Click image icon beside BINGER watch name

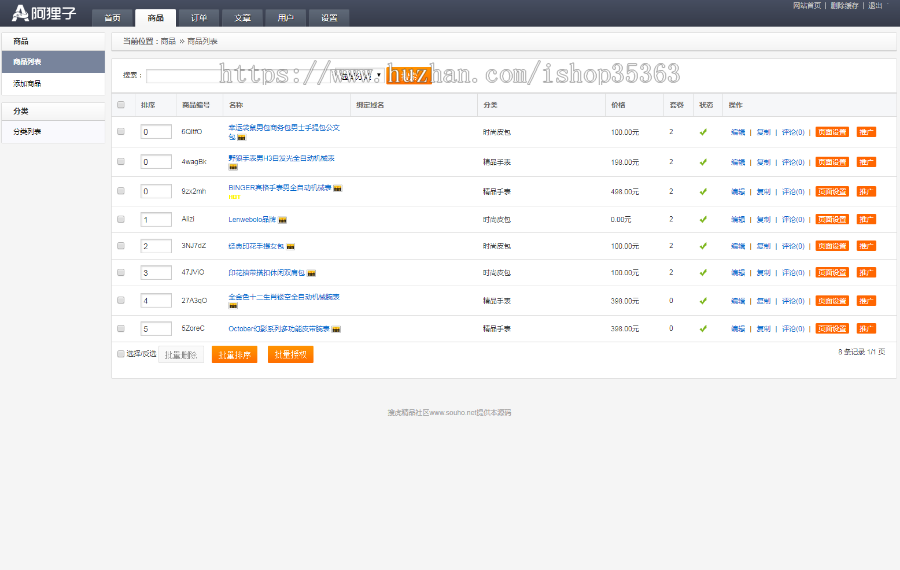(x=338, y=187)
